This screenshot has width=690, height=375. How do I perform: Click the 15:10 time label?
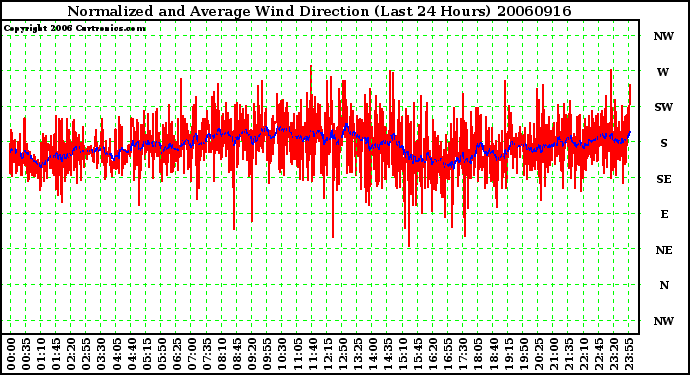click(403, 354)
